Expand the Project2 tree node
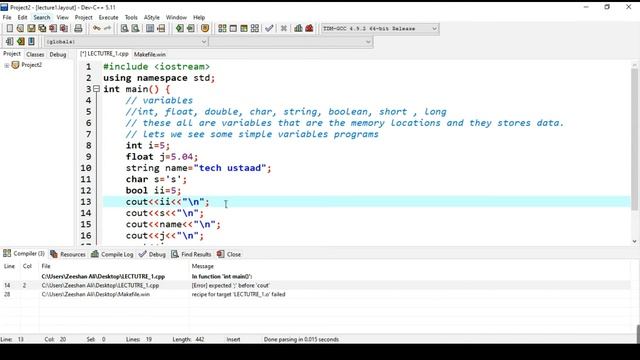This screenshot has height=360, width=640. pyautogui.click(x=7, y=65)
